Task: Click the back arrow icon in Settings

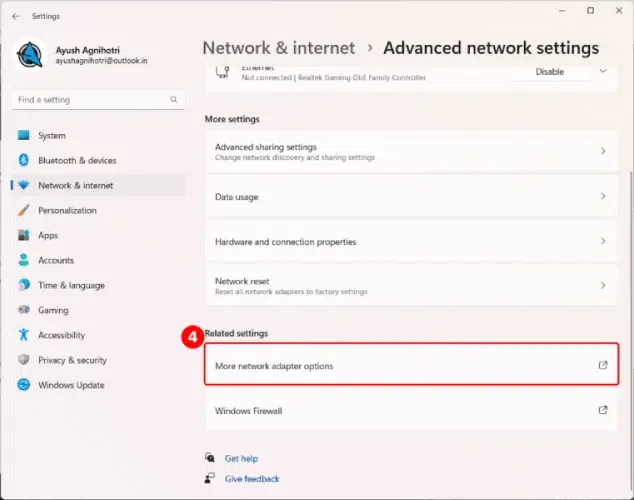Action: point(16,16)
